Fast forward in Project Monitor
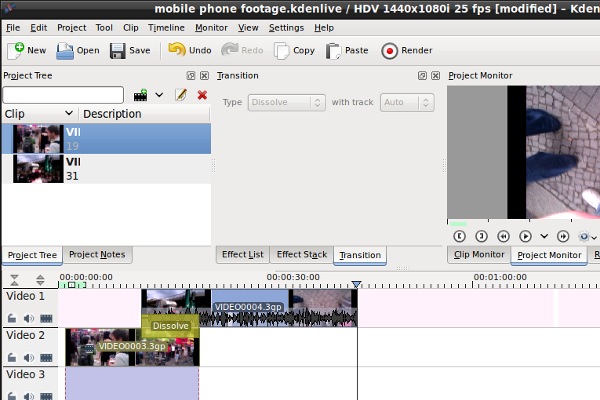This screenshot has height=400, width=600. pyautogui.click(x=563, y=237)
